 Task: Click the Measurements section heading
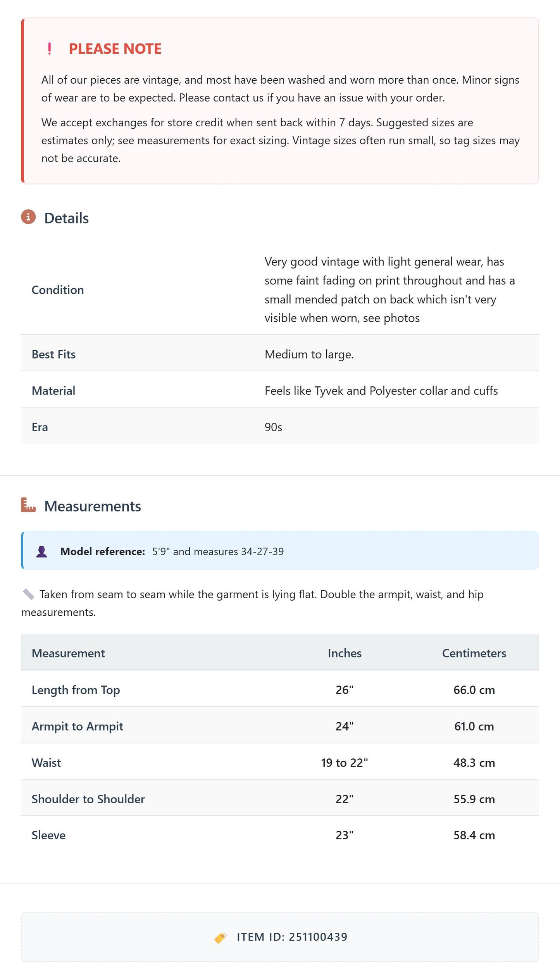tap(93, 506)
